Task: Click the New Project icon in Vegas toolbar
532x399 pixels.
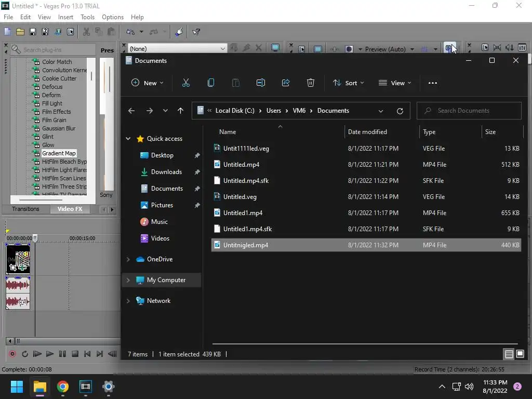Action: click(7, 32)
